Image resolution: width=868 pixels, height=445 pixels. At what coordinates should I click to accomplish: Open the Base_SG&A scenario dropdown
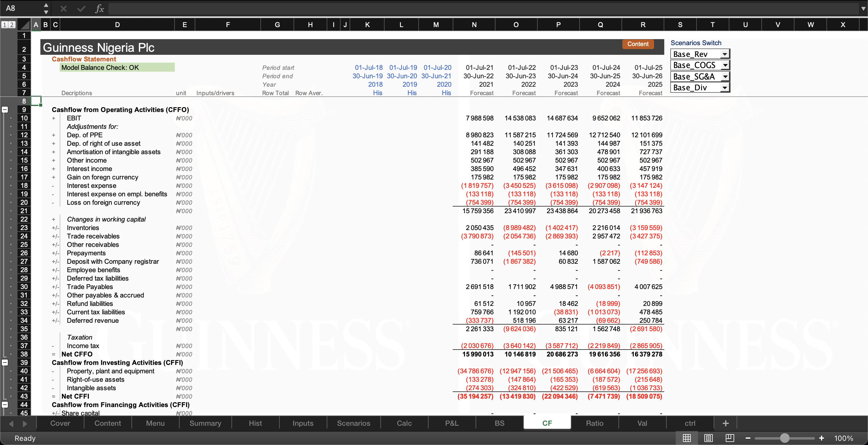[725, 77]
